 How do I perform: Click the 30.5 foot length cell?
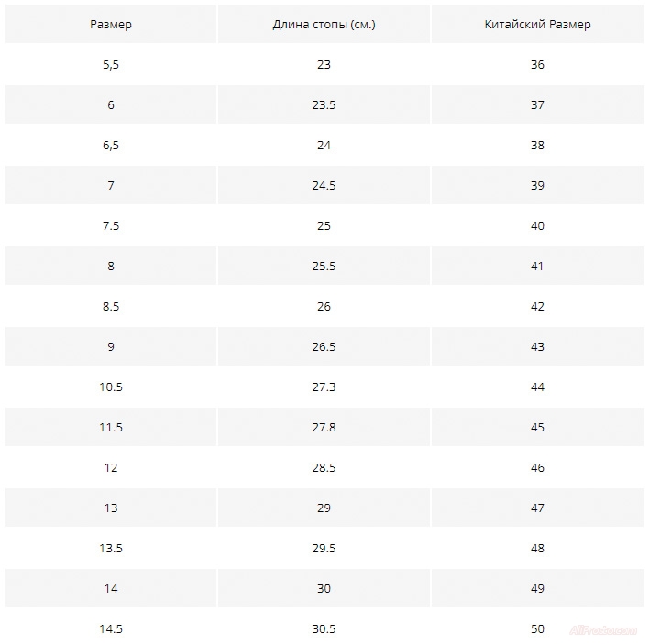tap(324, 629)
